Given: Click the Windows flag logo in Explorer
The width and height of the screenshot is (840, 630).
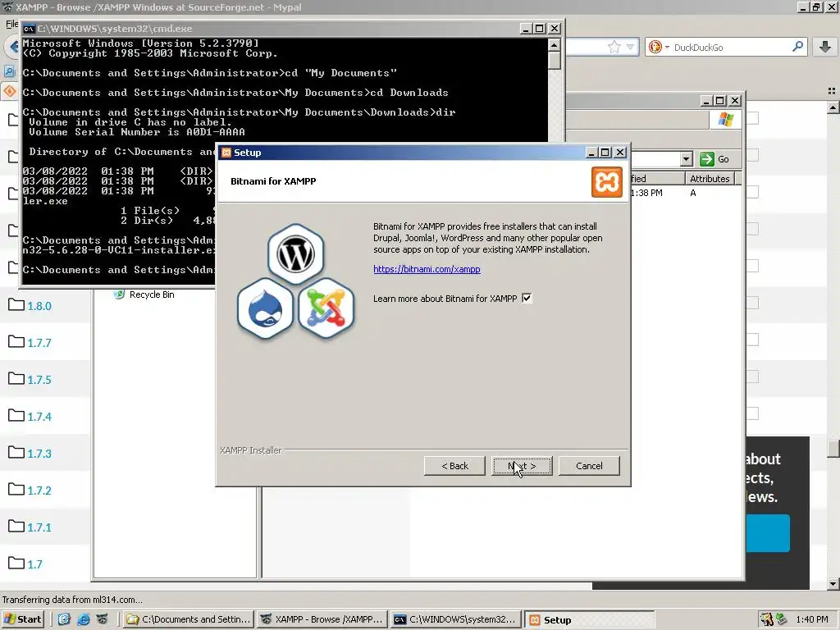Looking at the screenshot, I should [x=725, y=120].
